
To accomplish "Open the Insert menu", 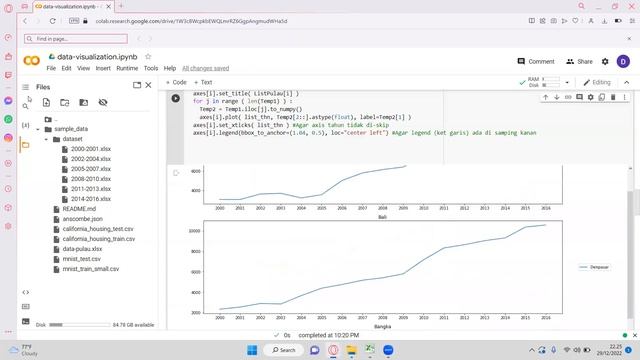I will click(x=103, y=68).
